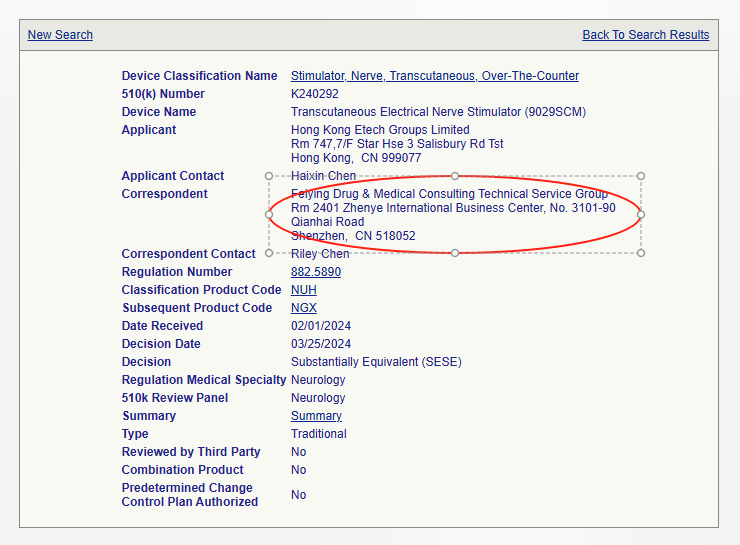740x545 pixels.
Task: Click the 510(k) number K240292
Action: pyautogui.click(x=315, y=94)
